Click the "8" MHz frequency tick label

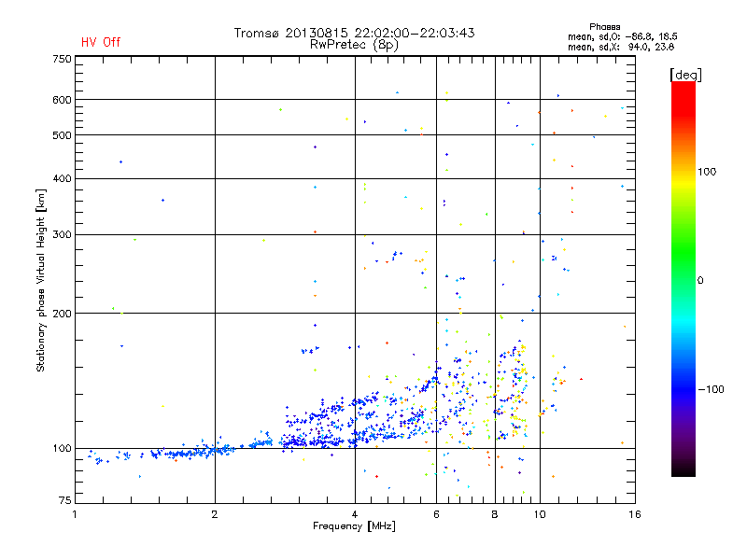495,514
